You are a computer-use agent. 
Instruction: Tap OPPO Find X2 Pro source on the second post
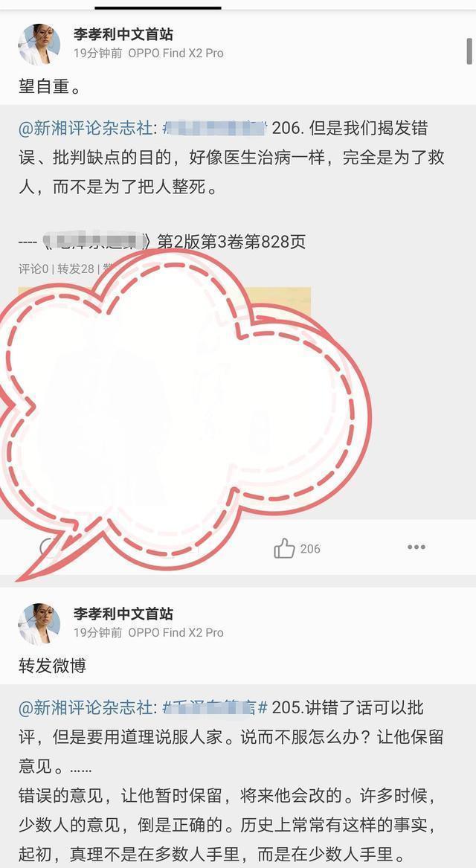pos(176,633)
